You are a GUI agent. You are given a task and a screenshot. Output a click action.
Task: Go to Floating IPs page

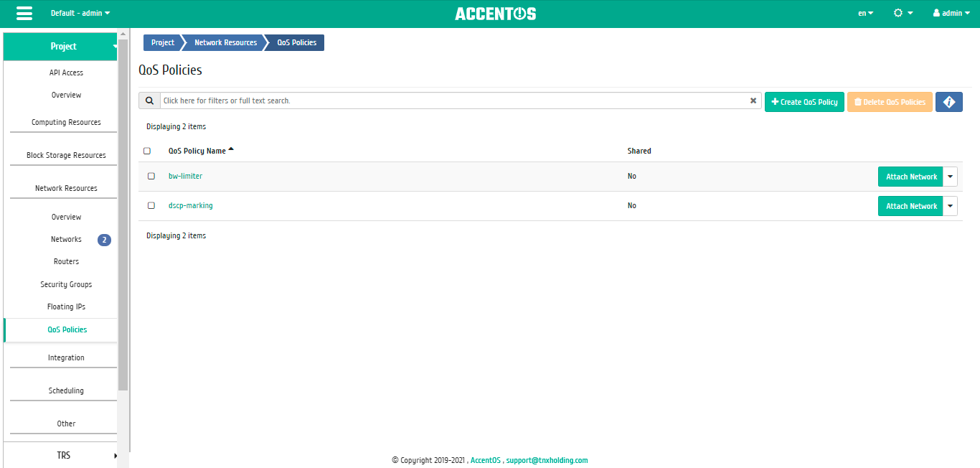(x=66, y=306)
